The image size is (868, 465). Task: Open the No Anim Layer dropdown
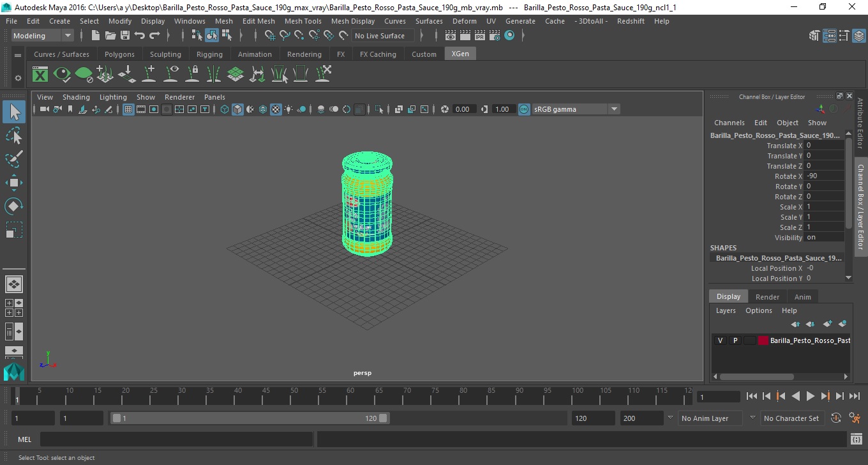click(x=711, y=418)
